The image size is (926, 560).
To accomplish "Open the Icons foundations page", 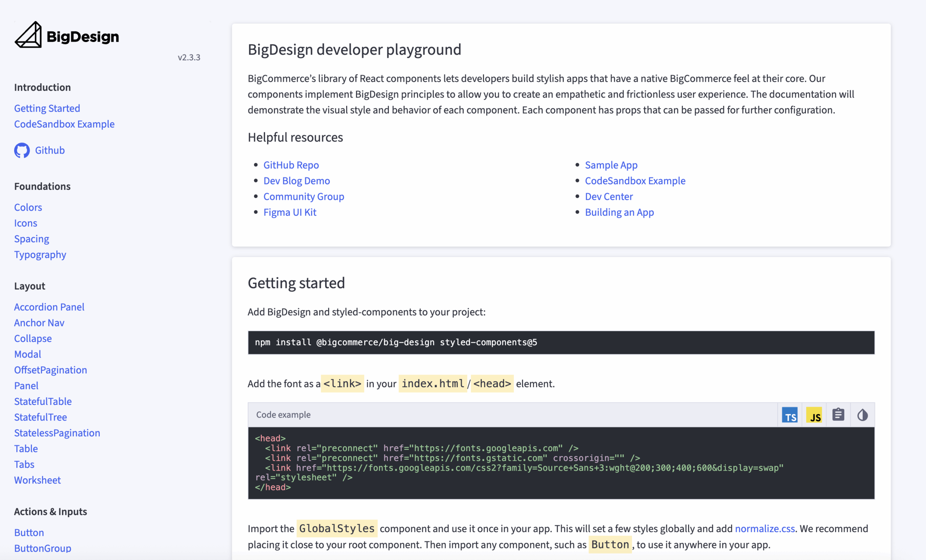I will [26, 223].
